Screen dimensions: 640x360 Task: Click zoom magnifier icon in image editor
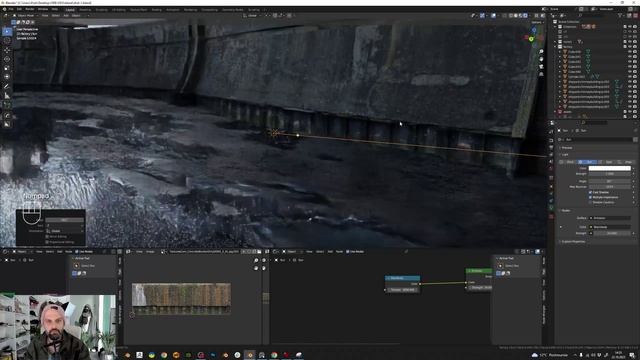point(256,260)
